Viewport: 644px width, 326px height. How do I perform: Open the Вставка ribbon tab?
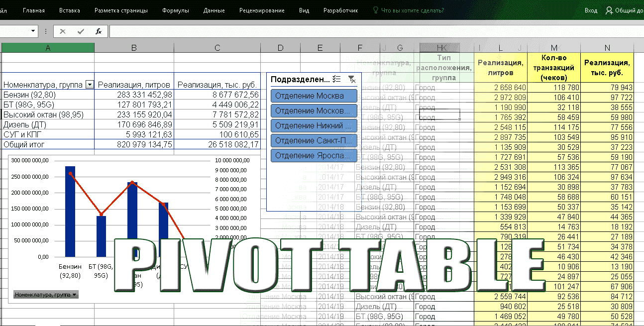coord(69,10)
